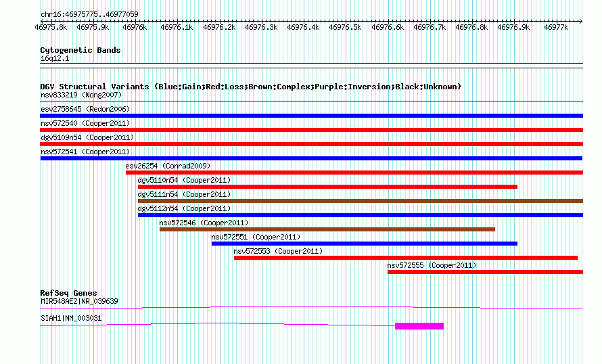Viewport: 602px width, 364px height.
Task: Open variant dgv5110n54 (Cooper2011) label
Action: click(184, 180)
